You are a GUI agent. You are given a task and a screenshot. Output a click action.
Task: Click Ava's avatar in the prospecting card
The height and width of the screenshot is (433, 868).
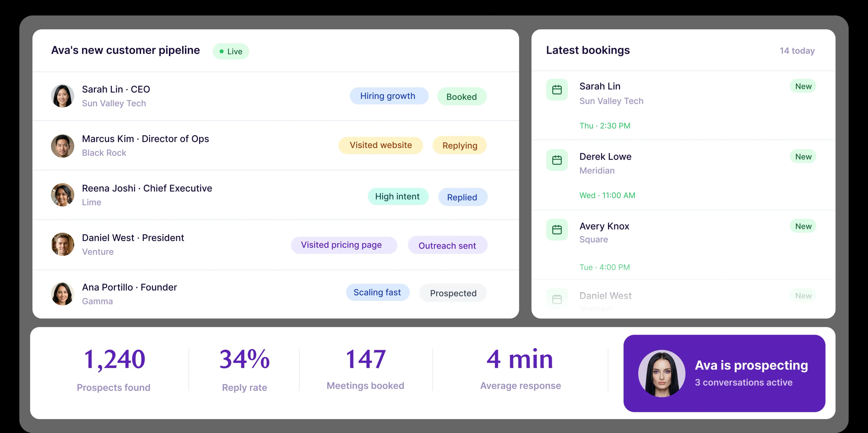[661, 373]
